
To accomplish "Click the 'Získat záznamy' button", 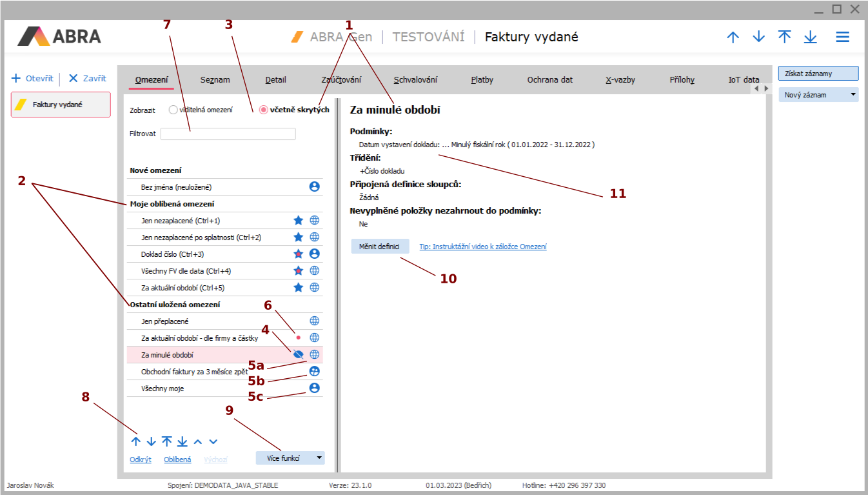I will point(818,74).
